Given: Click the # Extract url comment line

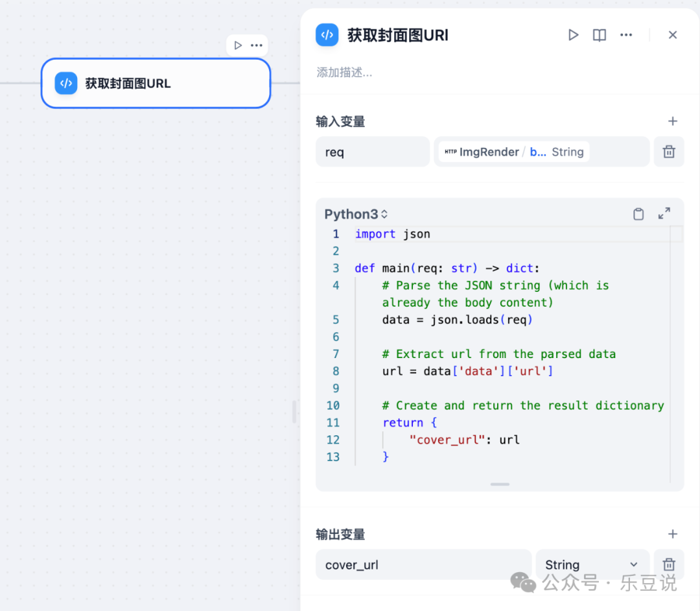Looking at the screenshot, I should [498, 354].
